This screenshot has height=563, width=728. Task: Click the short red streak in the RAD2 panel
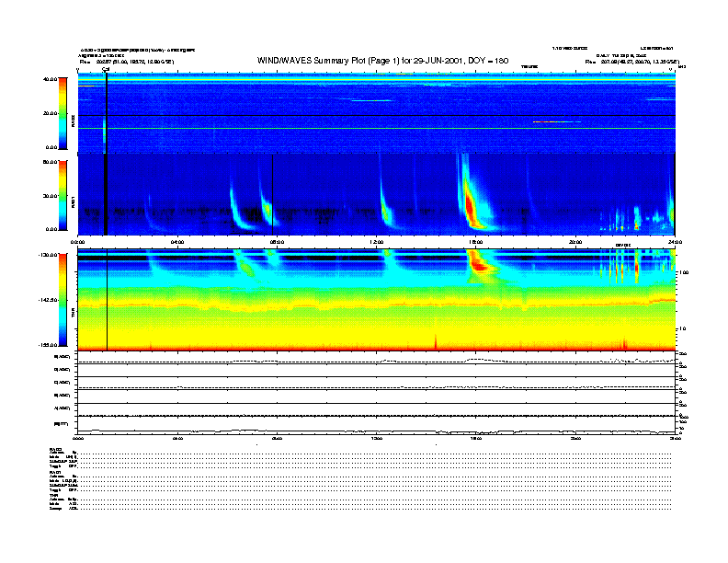coord(557,121)
